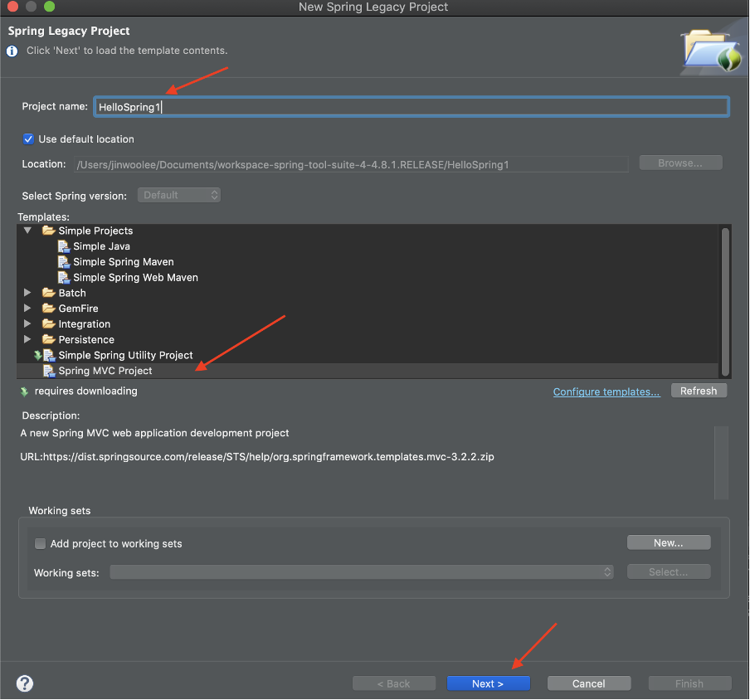The width and height of the screenshot is (750, 700).
Task: Expand the GemFire templates folder
Action: (x=27, y=309)
